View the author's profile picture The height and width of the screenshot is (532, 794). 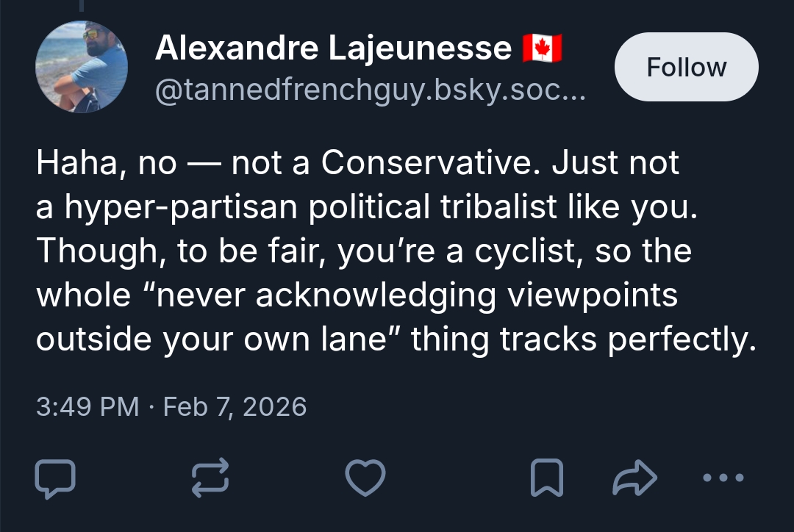click(x=82, y=67)
